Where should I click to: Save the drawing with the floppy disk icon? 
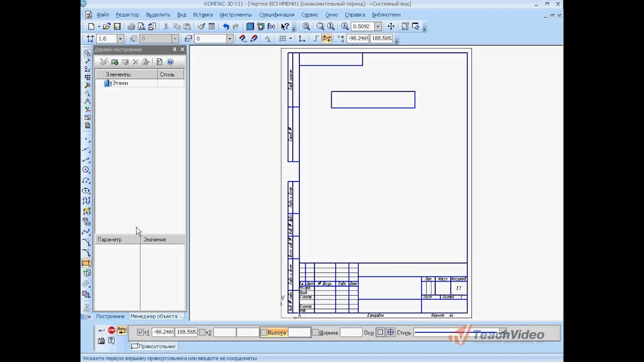(117, 27)
